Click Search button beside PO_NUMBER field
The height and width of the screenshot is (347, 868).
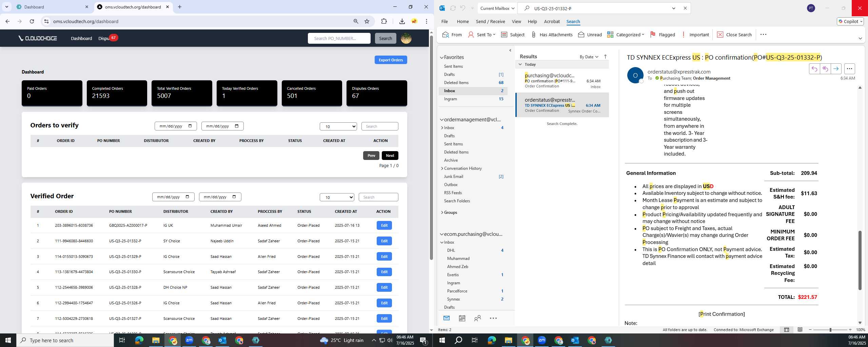click(386, 38)
